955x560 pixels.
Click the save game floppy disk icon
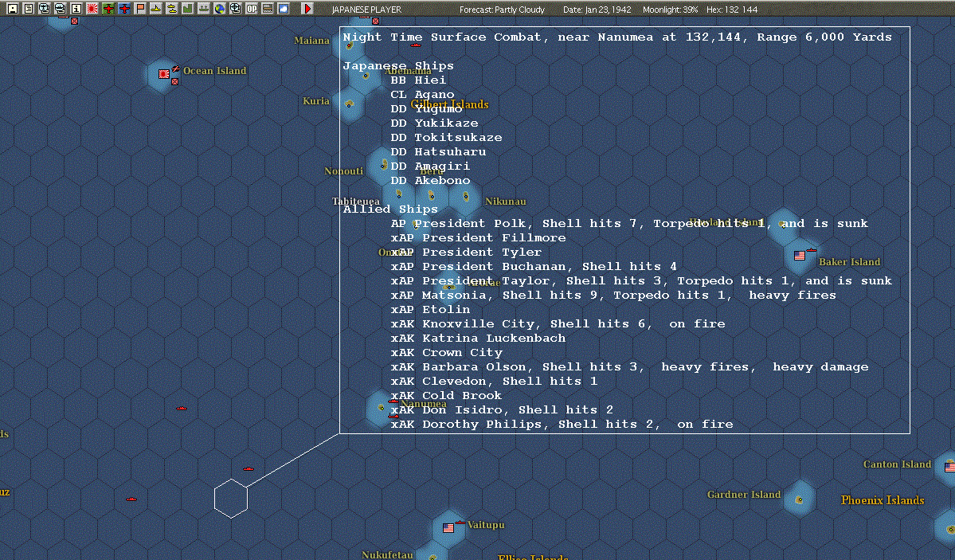(12, 9)
